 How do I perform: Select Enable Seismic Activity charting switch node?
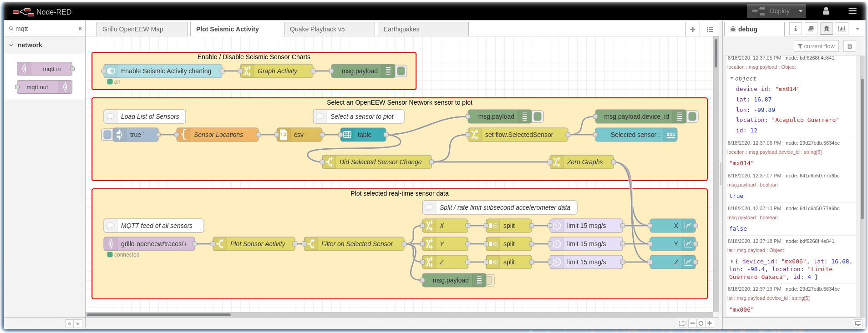coord(163,71)
